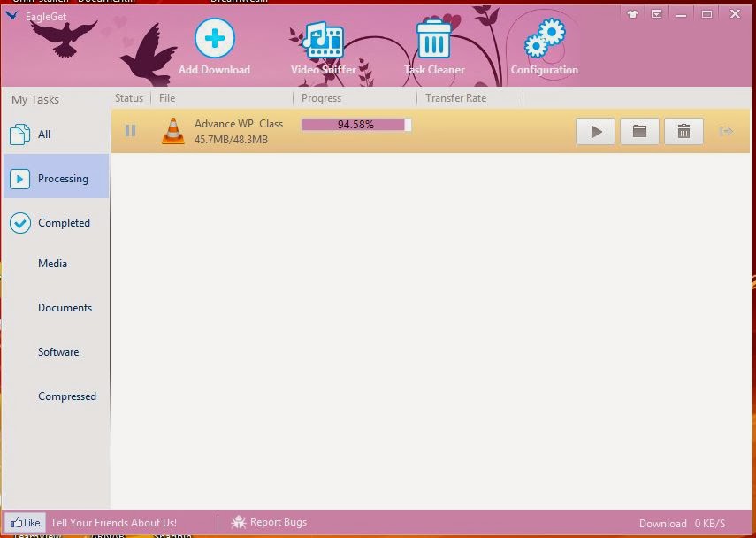
Task: Click the VLC cone file icon
Action: (173, 131)
